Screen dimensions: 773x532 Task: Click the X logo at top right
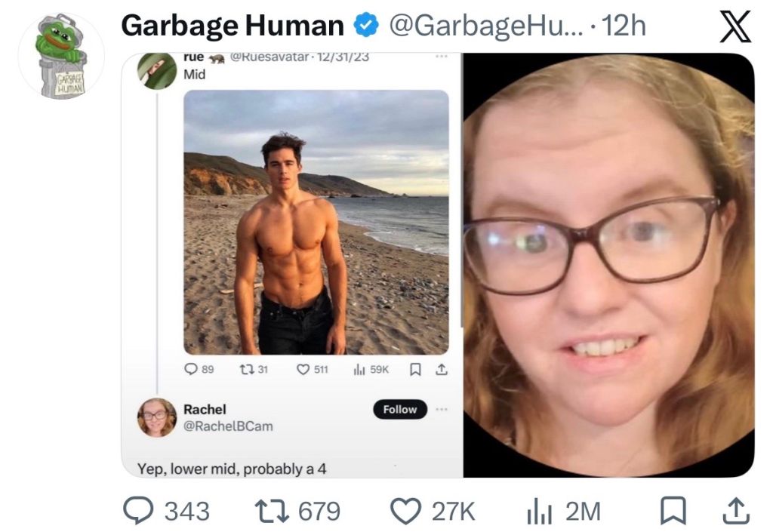click(x=735, y=26)
